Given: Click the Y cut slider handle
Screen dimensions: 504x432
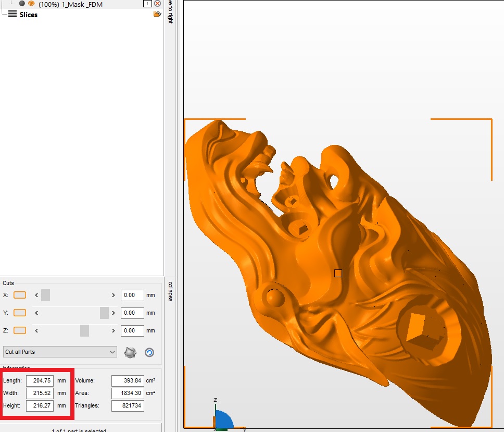Looking at the screenshot, I should tap(104, 313).
